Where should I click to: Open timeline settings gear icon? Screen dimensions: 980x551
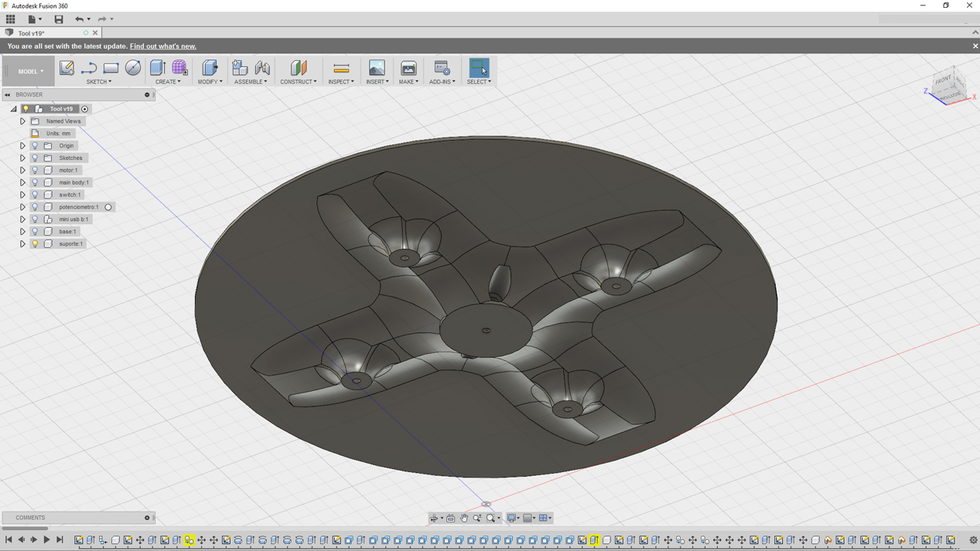point(973,540)
